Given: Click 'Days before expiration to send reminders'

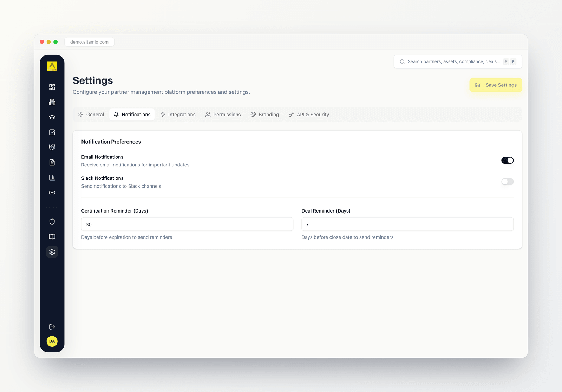Looking at the screenshot, I should [127, 237].
